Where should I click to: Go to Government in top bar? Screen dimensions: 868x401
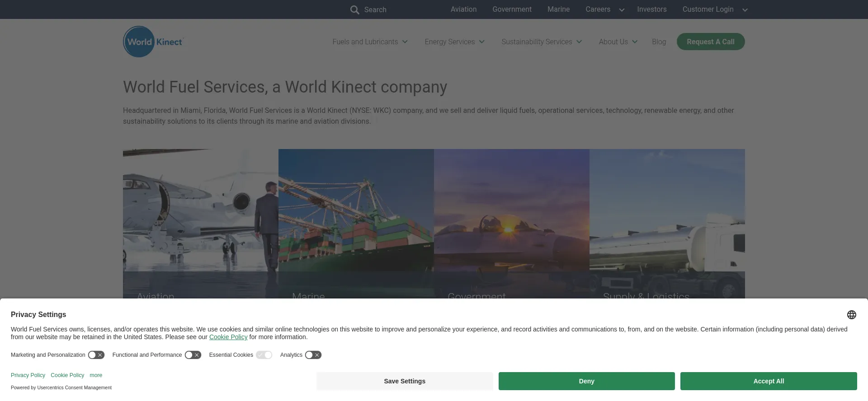coord(512,9)
